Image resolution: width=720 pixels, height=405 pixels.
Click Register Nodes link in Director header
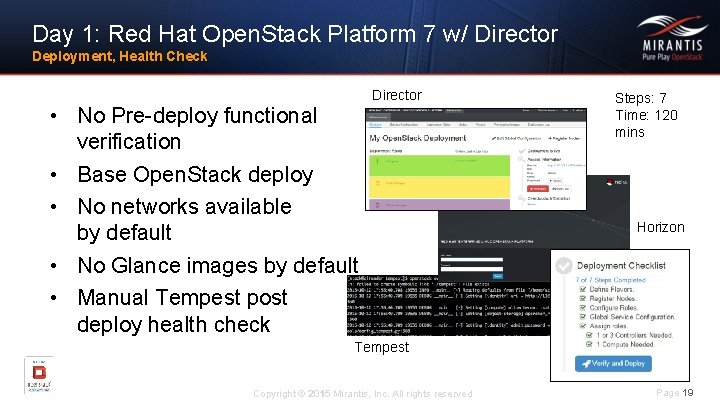point(564,138)
